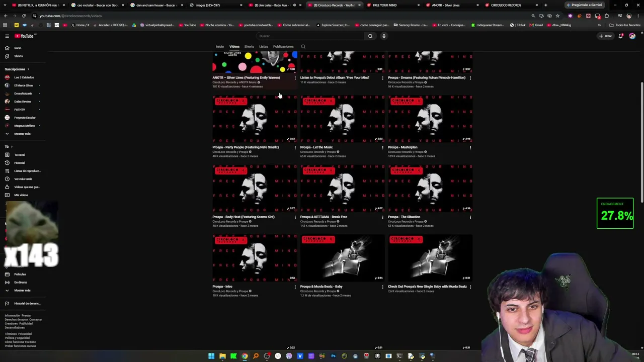Select the channel Videos tab
This screenshot has width=644, height=362.
click(x=234, y=47)
